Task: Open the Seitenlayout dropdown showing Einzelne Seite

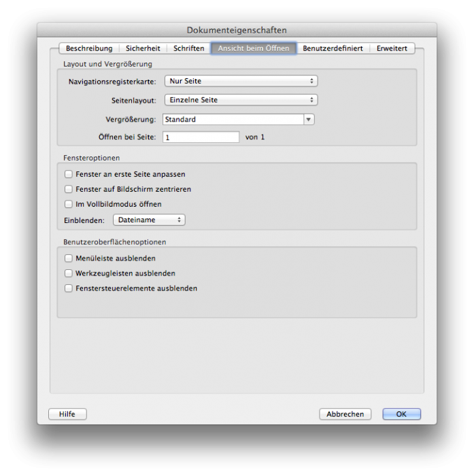Action: (x=241, y=100)
